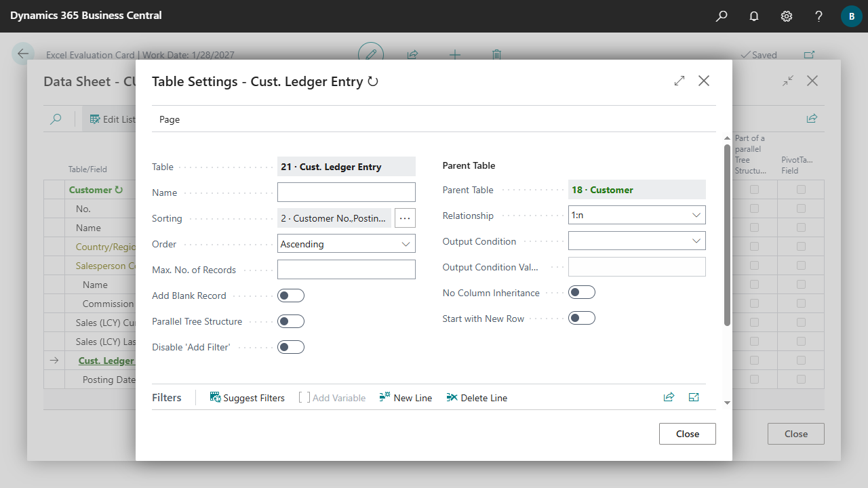Click Suggest Filters action

(x=248, y=398)
